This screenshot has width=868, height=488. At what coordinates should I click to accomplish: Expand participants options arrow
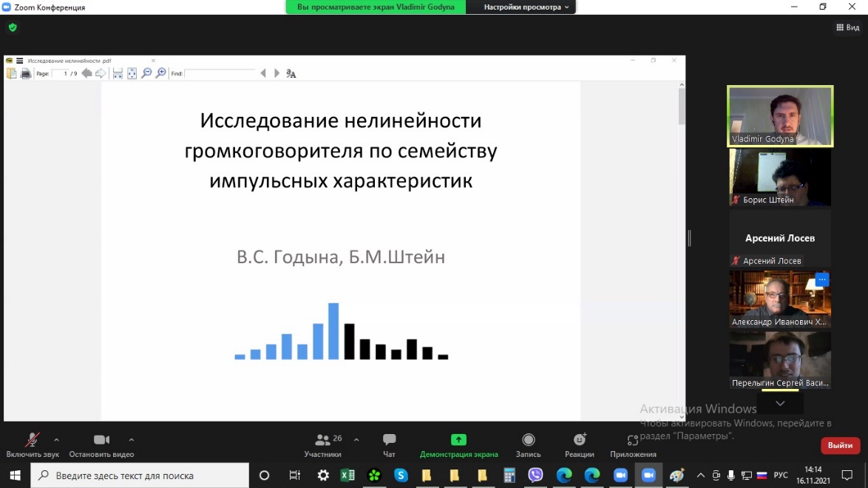356,440
